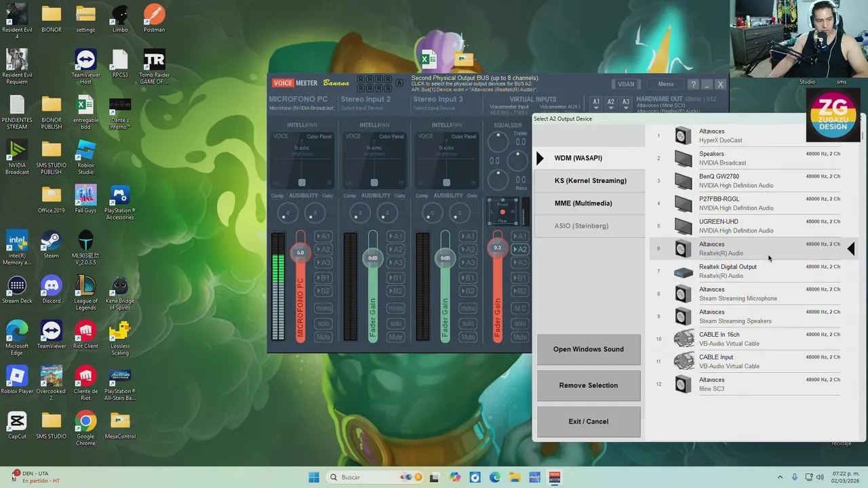
Task: Open Steam desktop shortcut
Action: tap(51, 244)
